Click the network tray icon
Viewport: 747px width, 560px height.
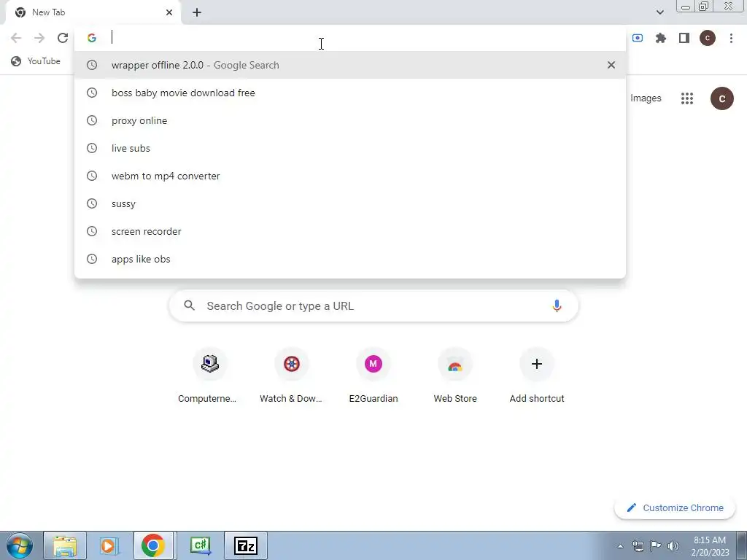[638, 546]
